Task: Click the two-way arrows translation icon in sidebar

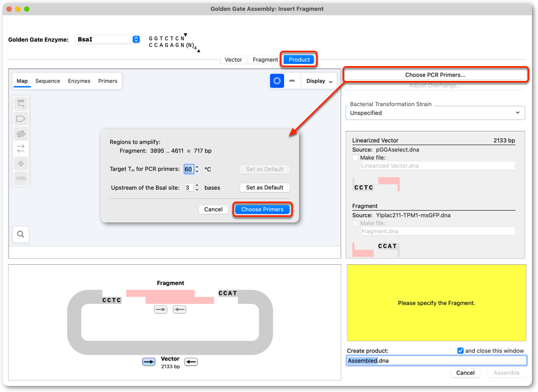Action: [x=21, y=149]
